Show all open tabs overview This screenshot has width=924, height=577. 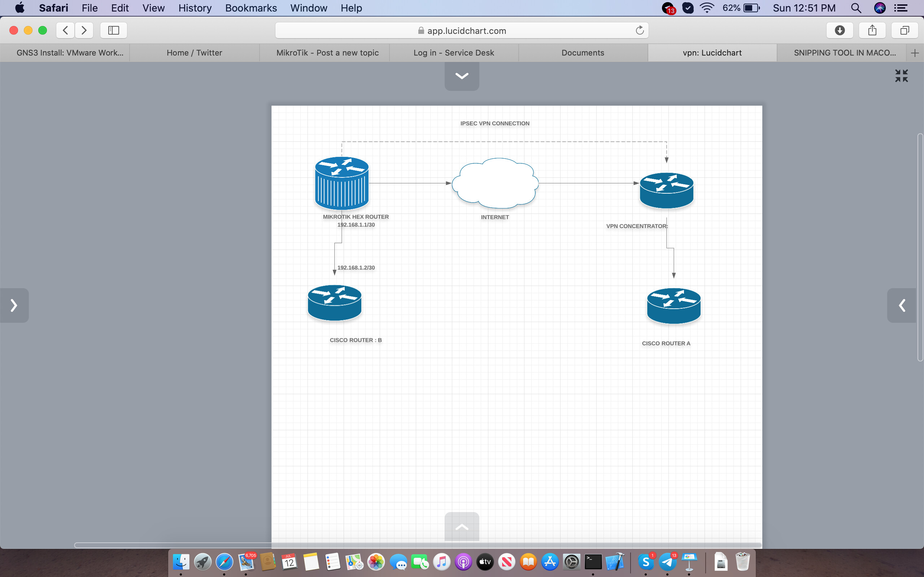[x=905, y=31]
